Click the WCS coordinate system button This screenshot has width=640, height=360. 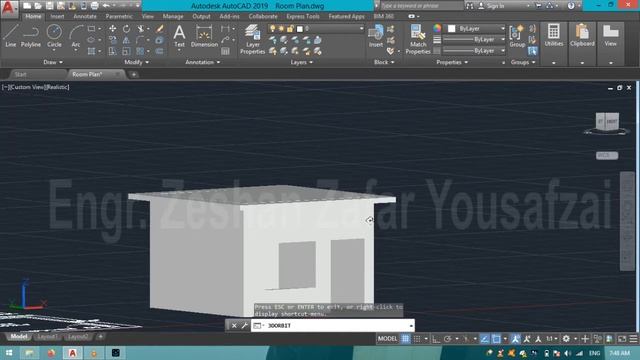click(x=607, y=156)
